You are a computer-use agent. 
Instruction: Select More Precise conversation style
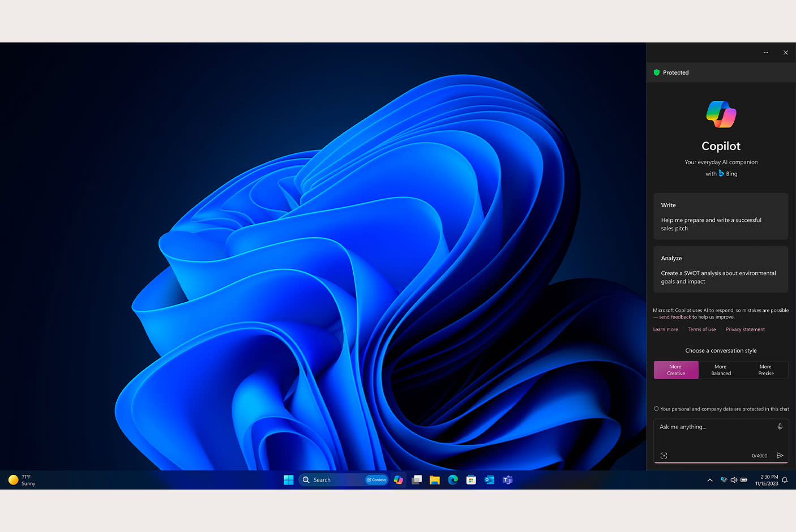(x=765, y=370)
